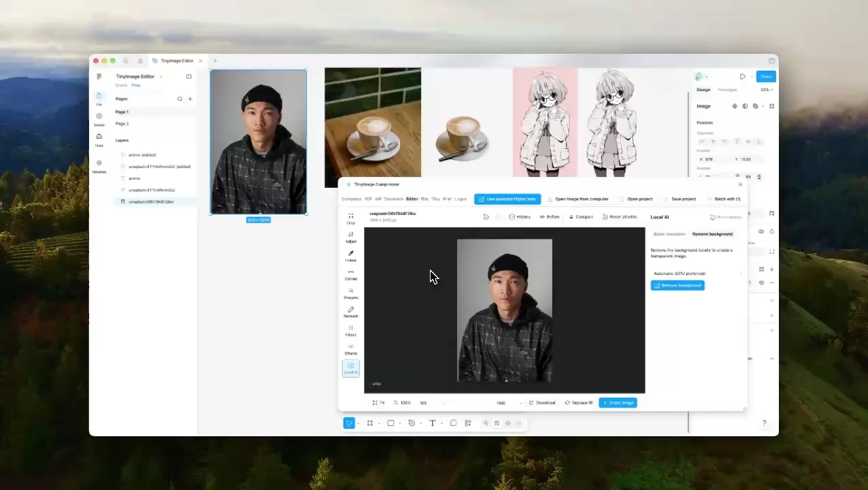Select the Colors eyedropper tool

pos(351,256)
